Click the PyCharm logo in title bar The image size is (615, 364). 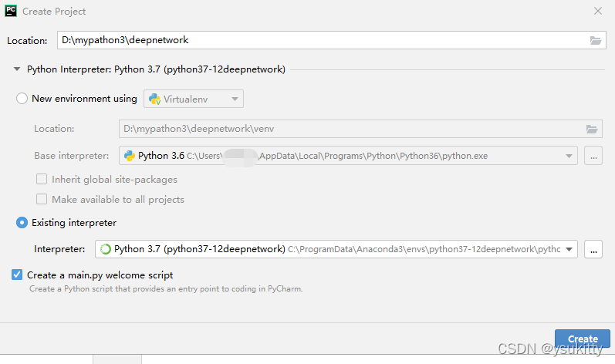tap(11, 11)
